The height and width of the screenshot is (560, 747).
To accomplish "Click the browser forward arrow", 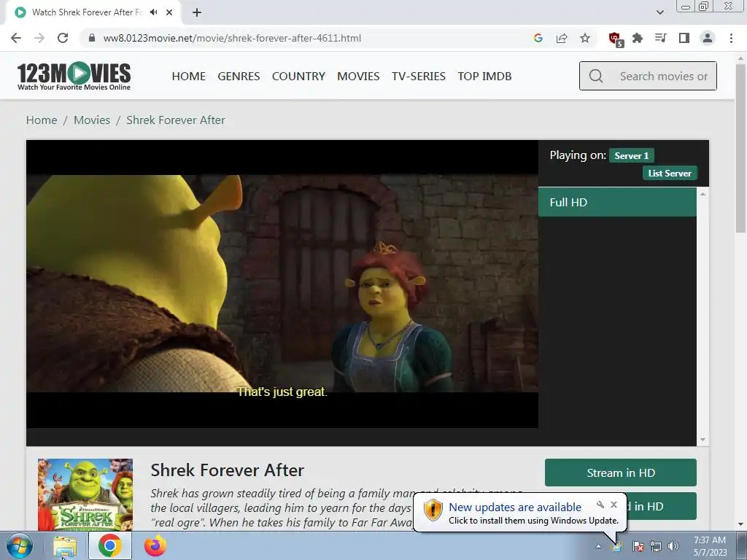I will 39,38.
